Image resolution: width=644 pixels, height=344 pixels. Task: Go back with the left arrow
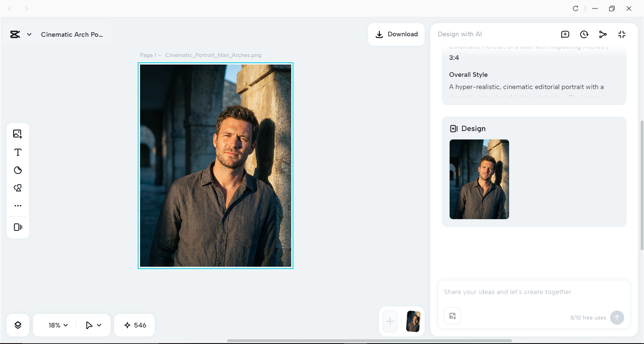[x=9, y=8]
